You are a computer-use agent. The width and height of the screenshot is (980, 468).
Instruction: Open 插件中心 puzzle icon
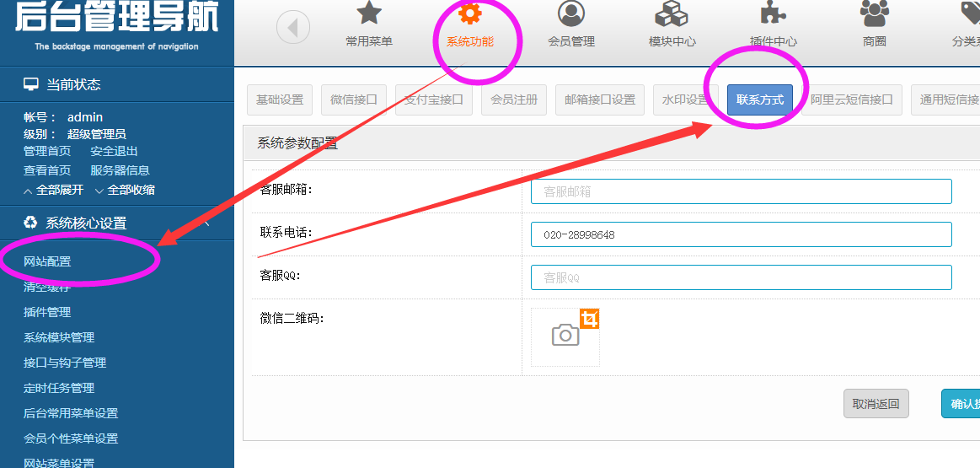point(773,13)
